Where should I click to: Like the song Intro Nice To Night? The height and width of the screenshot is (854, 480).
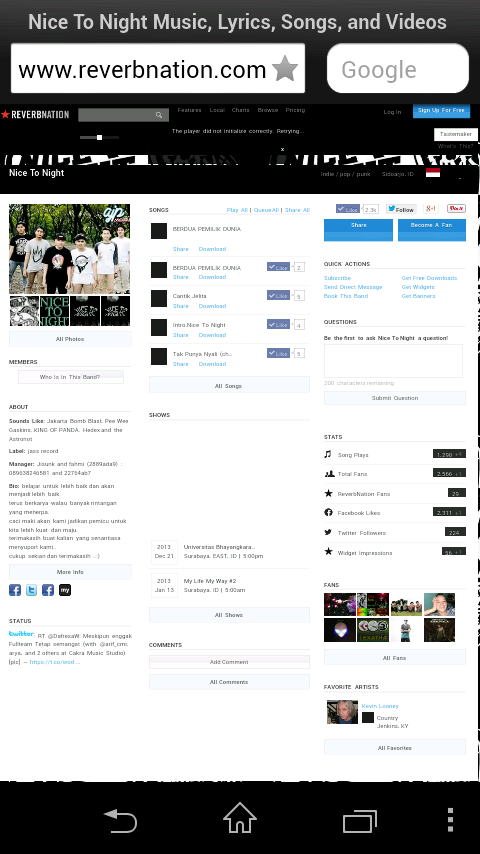pos(278,324)
